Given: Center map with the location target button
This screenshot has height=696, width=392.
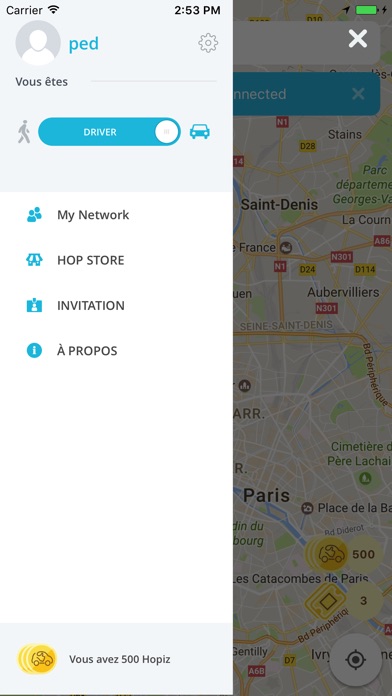Looking at the screenshot, I should (x=356, y=660).
